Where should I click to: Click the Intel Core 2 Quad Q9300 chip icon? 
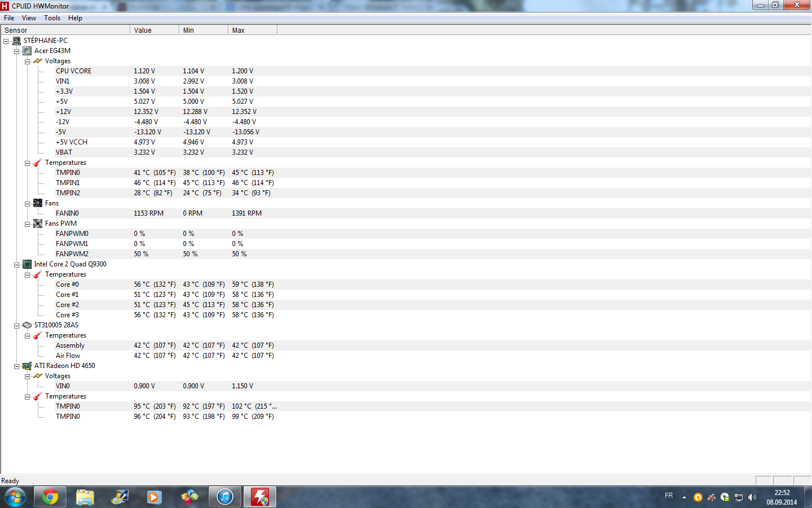pos(27,264)
